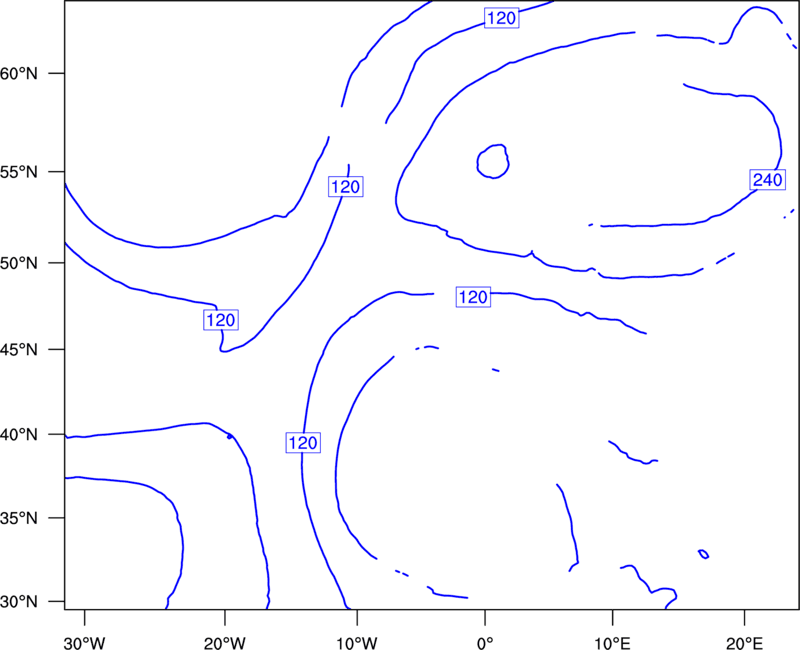Click the 0° longitude axis label

485,643
